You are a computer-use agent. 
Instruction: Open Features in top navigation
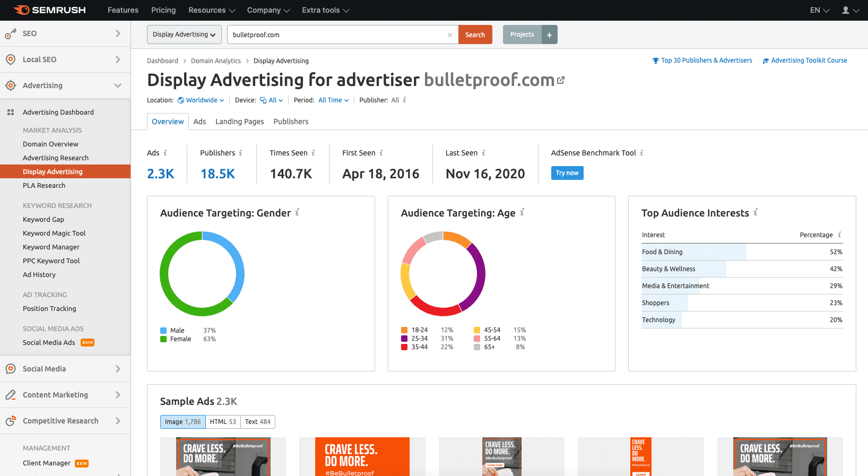pos(123,10)
